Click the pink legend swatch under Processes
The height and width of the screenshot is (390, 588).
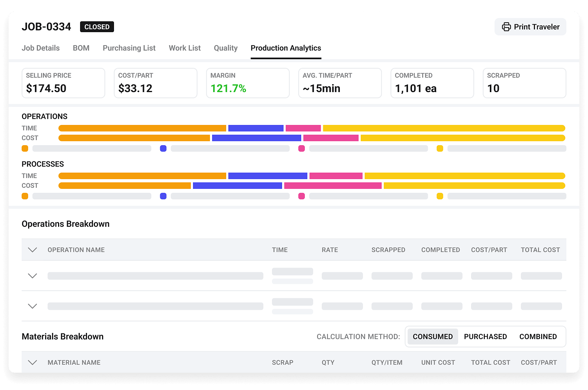pyautogui.click(x=302, y=196)
